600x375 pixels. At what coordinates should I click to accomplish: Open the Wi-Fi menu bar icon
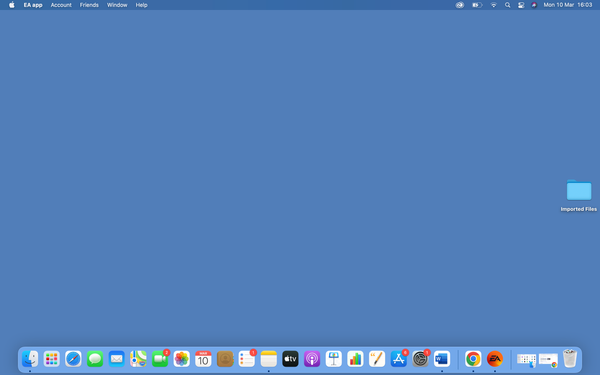(x=494, y=5)
